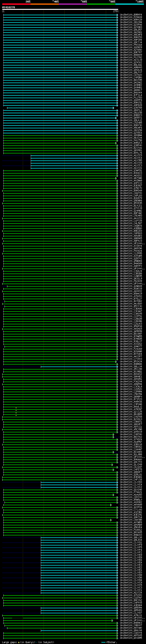Open hit UniRef100_P50318
146x644 pixels.
pos(131,45)
